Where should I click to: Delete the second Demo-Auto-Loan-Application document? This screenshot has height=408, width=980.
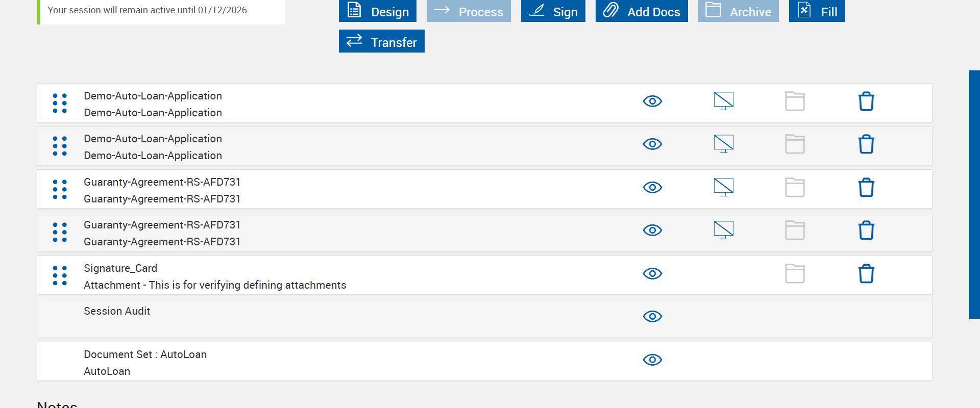pyautogui.click(x=866, y=144)
